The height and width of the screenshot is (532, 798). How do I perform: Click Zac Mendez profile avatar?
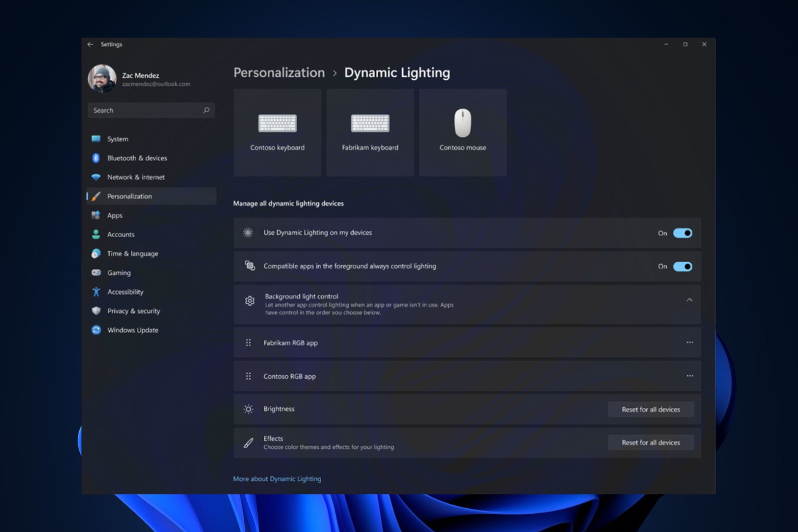point(102,79)
